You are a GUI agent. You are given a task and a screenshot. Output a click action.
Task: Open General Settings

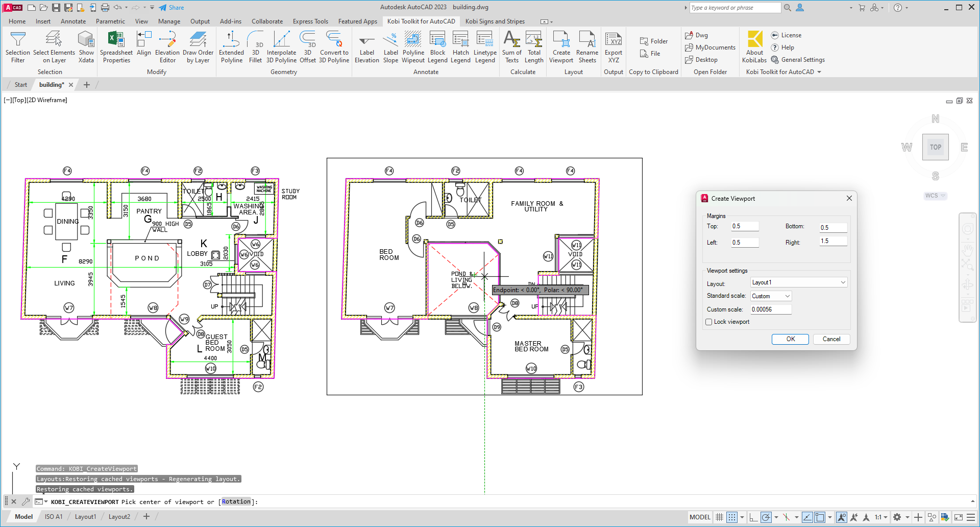(798, 60)
